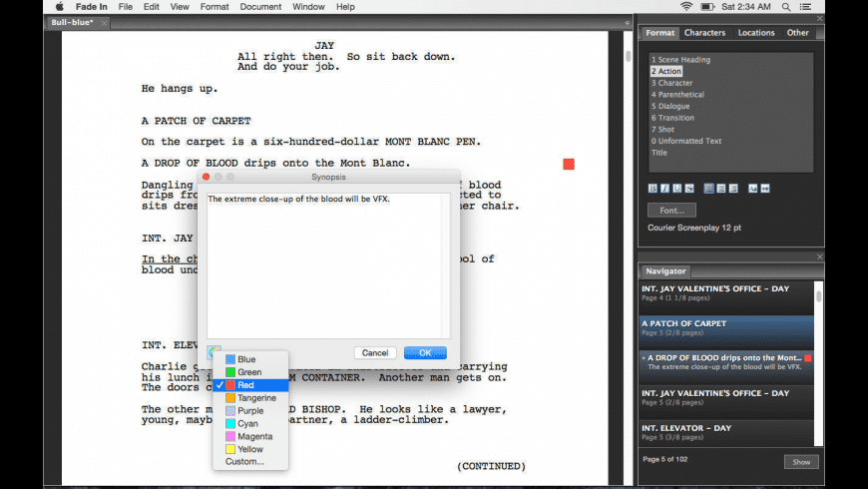The image size is (868, 489).
Task: Pick Magenta in the color menu
Action: pos(250,436)
